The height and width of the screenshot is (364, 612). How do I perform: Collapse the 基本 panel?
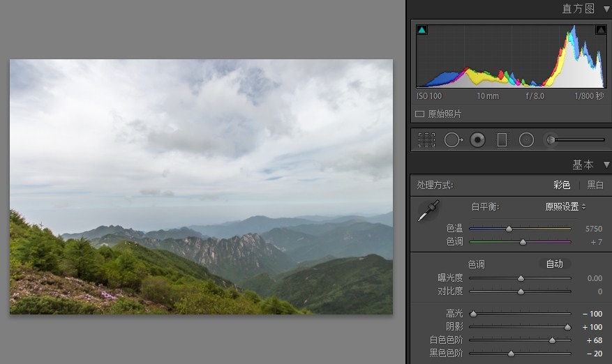[x=606, y=165]
